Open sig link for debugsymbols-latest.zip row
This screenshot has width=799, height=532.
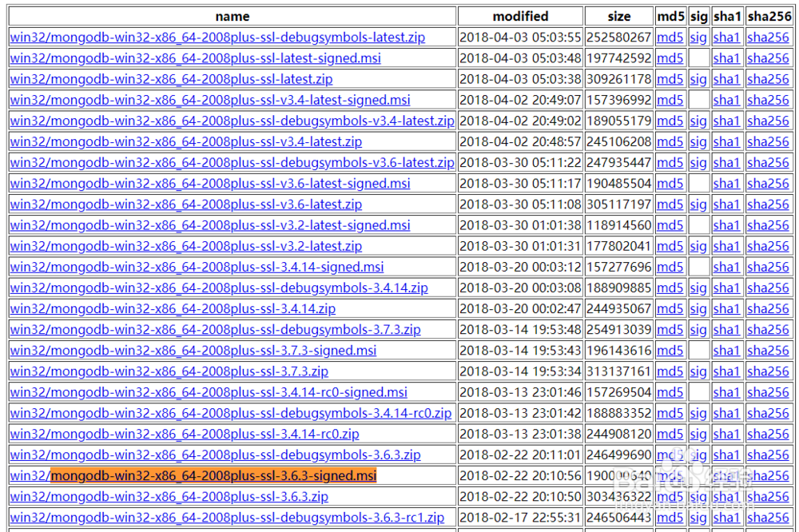(x=698, y=38)
